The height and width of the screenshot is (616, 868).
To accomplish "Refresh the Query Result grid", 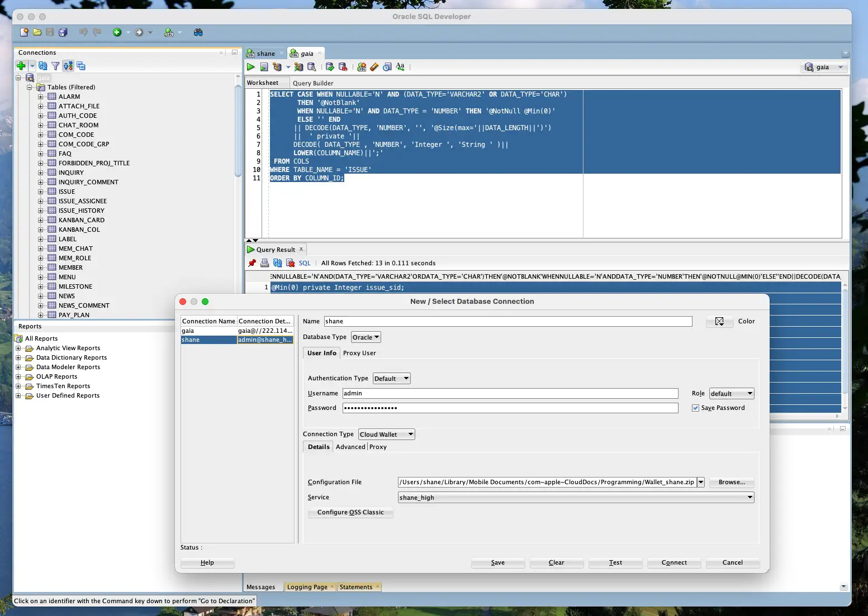I will point(278,263).
